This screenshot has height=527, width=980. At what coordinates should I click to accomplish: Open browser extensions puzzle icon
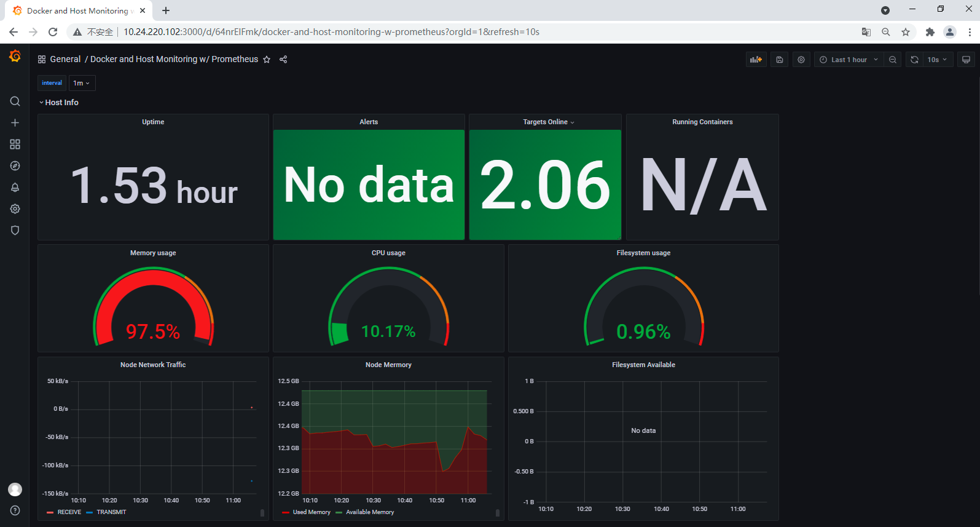(x=930, y=32)
